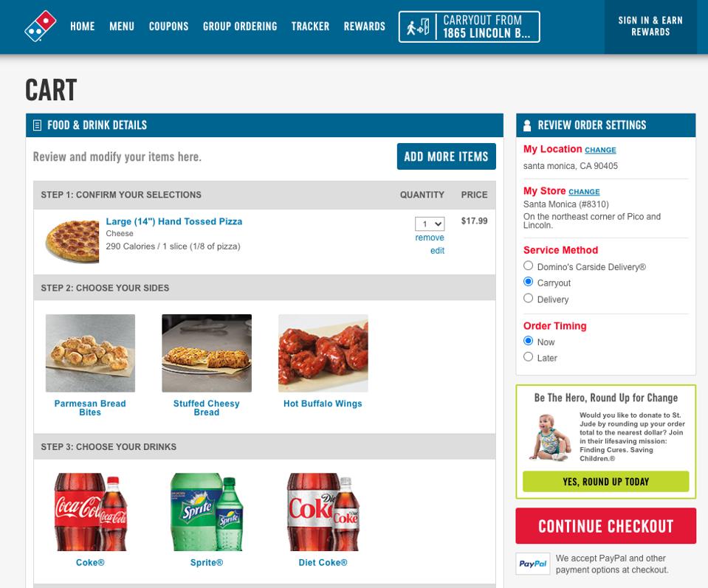Select the Coke bottle image
The height and width of the screenshot is (588, 708).
tap(90, 512)
